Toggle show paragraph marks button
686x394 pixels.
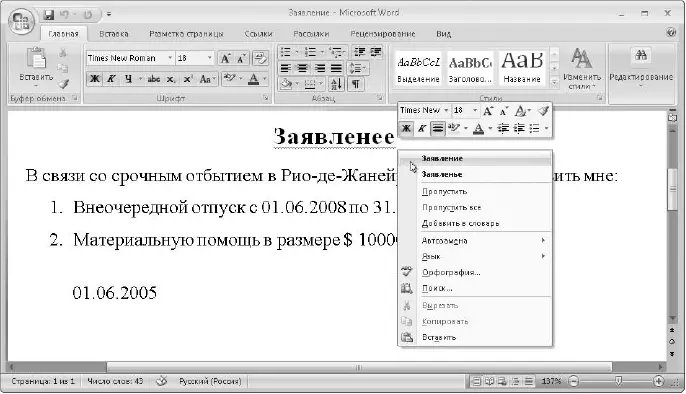(356, 84)
